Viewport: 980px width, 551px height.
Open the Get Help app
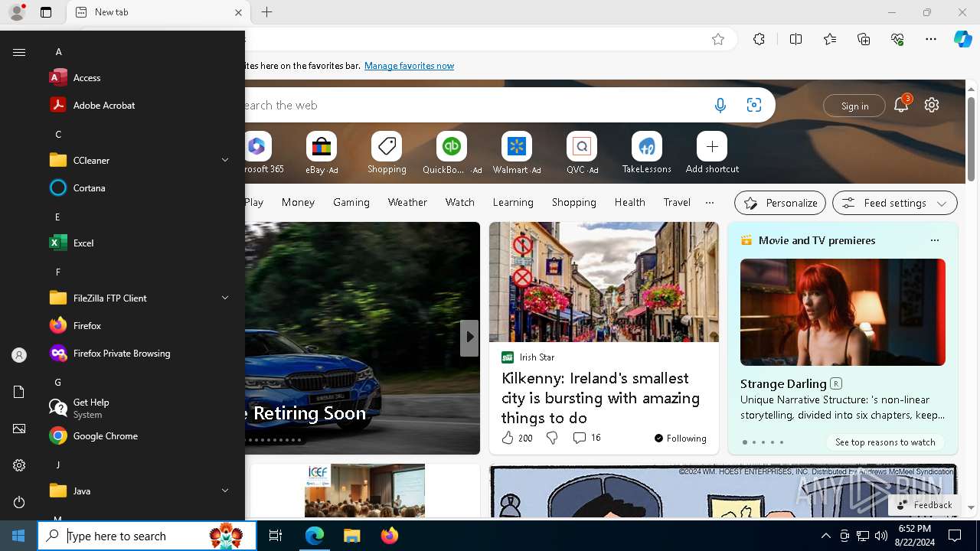[138, 408]
